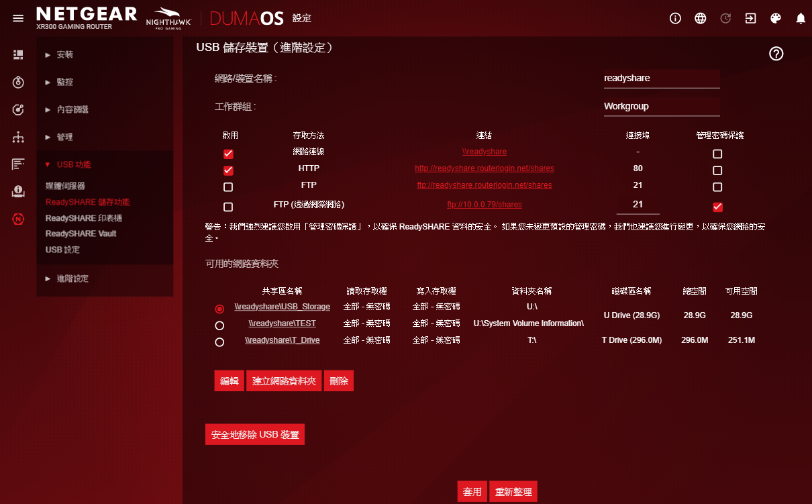Select the TEST share radio button

[219, 325]
